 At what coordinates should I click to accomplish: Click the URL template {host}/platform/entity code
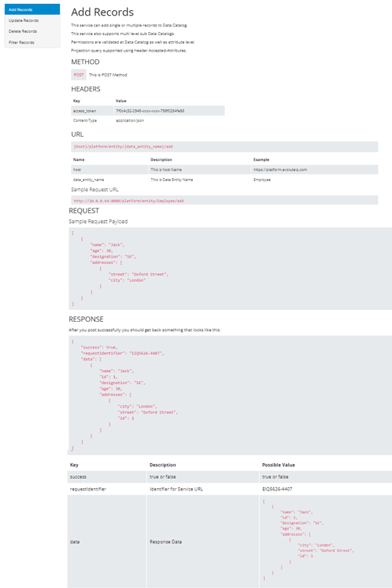click(123, 147)
